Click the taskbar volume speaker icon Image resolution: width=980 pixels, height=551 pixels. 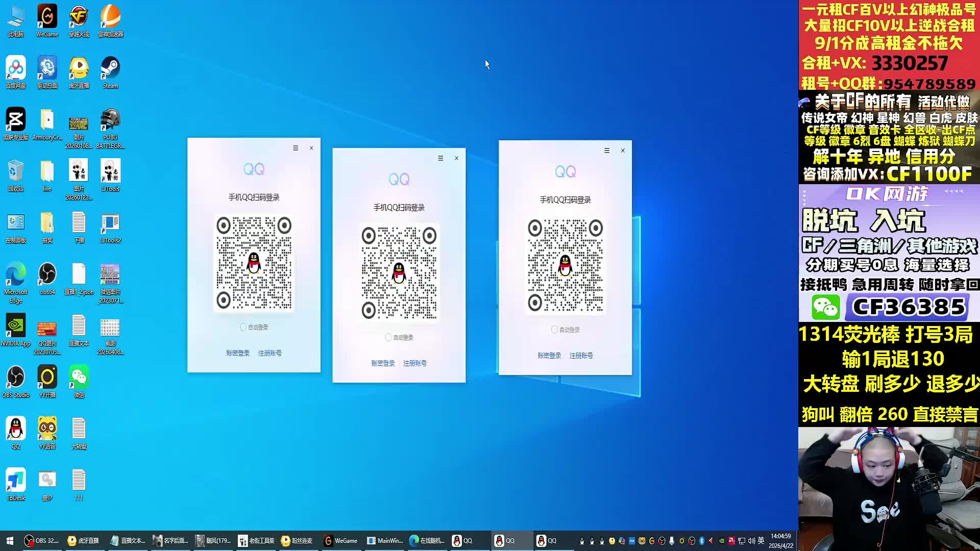coord(751,541)
